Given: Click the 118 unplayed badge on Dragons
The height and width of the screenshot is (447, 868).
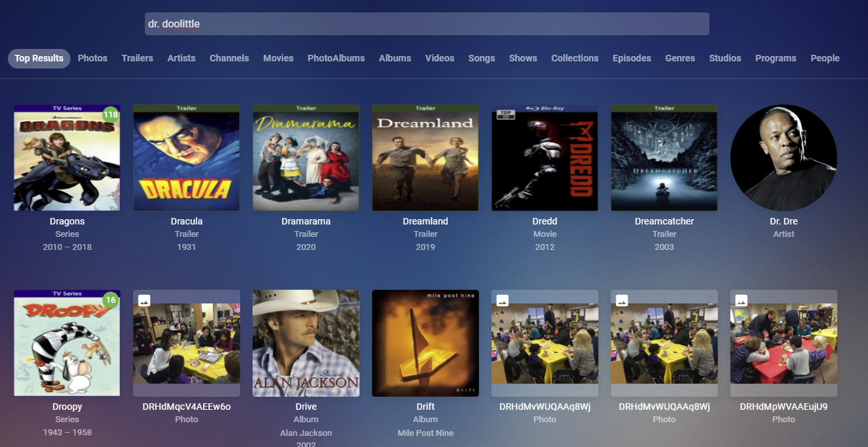Looking at the screenshot, I should click(110, 115).
